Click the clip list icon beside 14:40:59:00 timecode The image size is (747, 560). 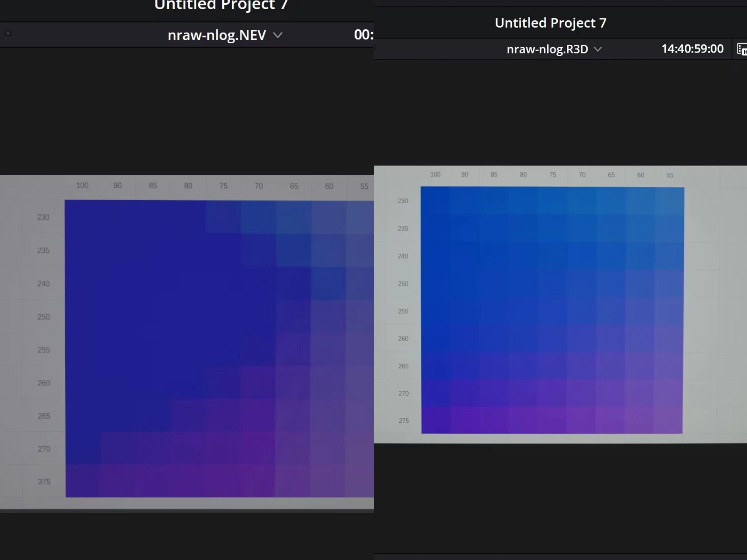[x=742, y=49]
